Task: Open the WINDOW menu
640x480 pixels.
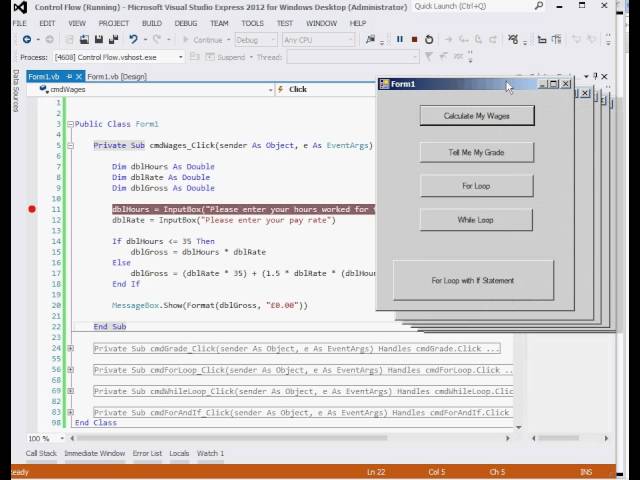Action: (322, 23)
